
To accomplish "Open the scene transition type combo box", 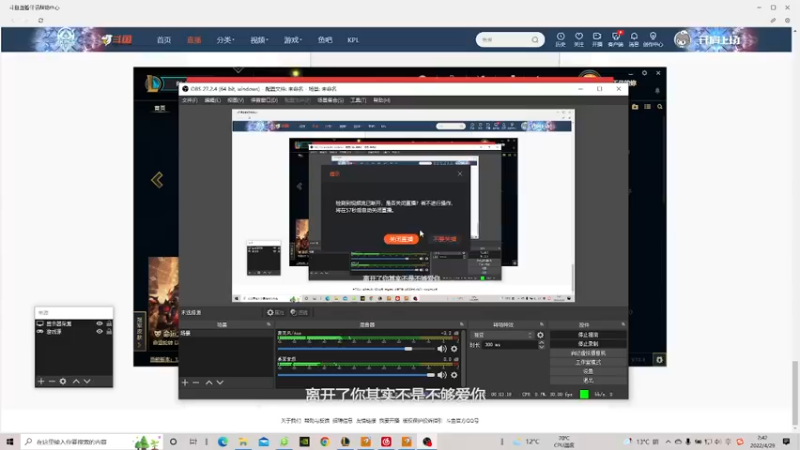I will pyautogui.click(x=502, y=335).
